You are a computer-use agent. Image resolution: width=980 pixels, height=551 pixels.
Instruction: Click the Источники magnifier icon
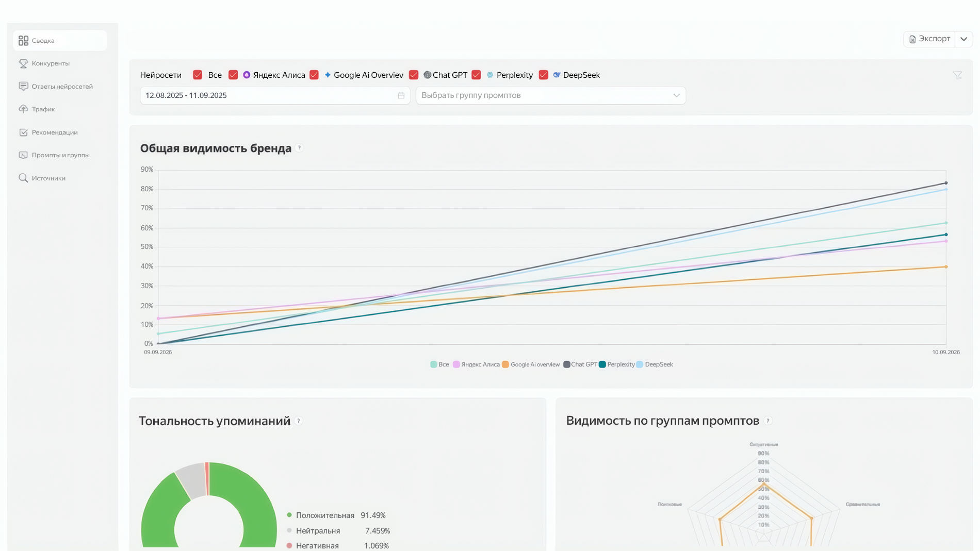(23, 178)
